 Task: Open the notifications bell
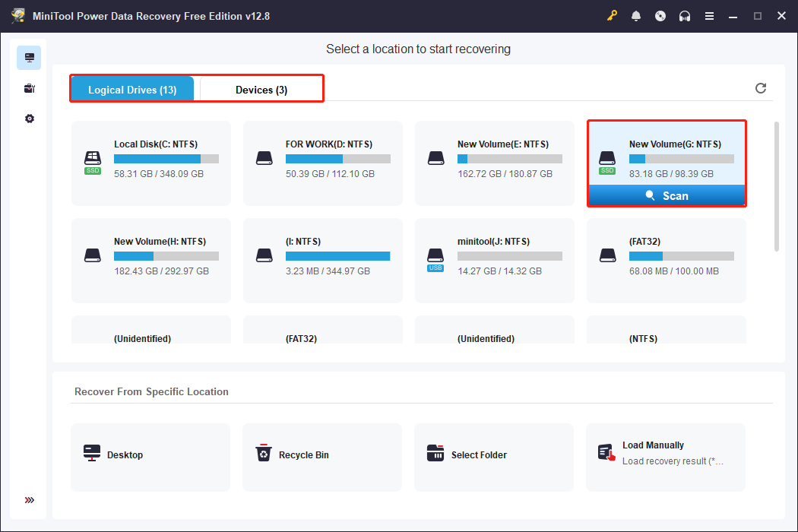click(636, 16)
